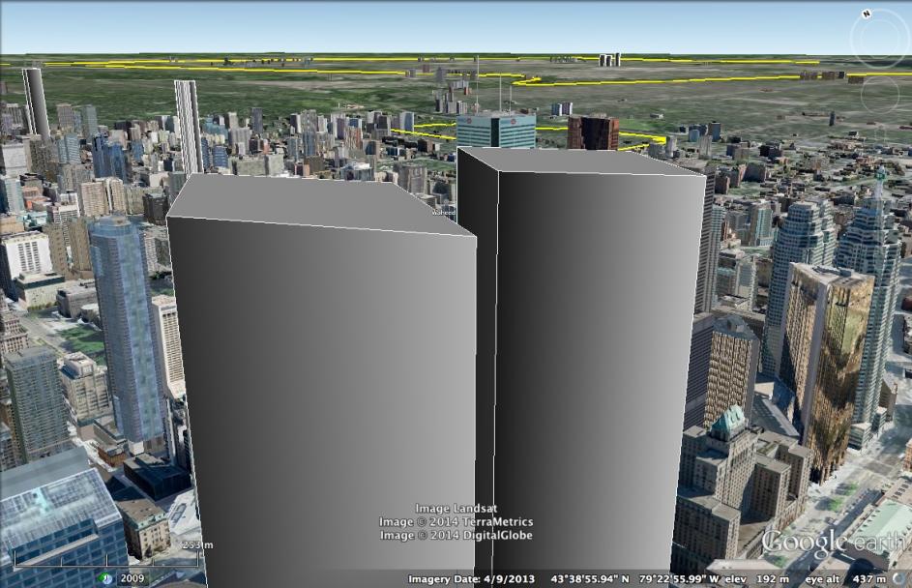
Task: Click the N north marker on compass
Action: point(867,14)
